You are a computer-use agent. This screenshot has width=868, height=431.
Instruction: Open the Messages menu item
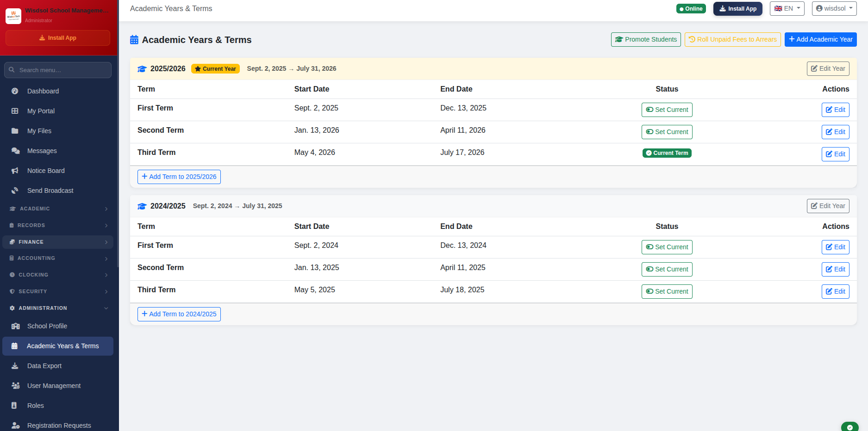[x=58, y=151]
